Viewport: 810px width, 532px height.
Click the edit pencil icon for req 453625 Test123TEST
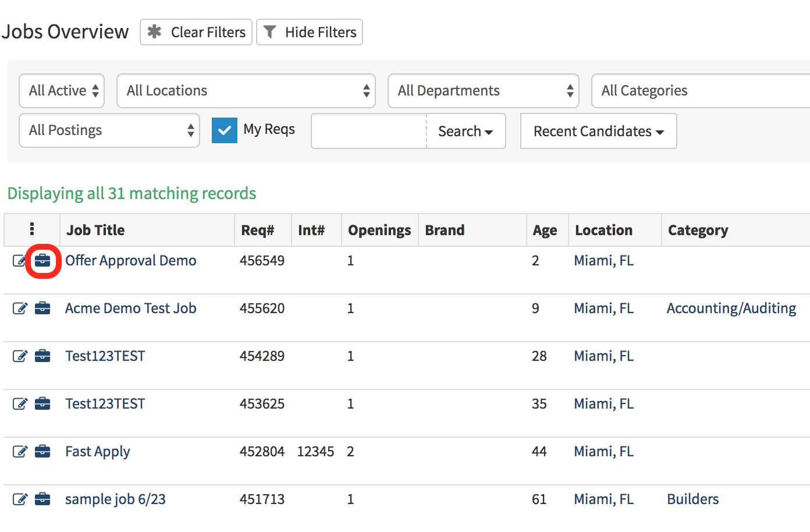(x=20, y=403)
